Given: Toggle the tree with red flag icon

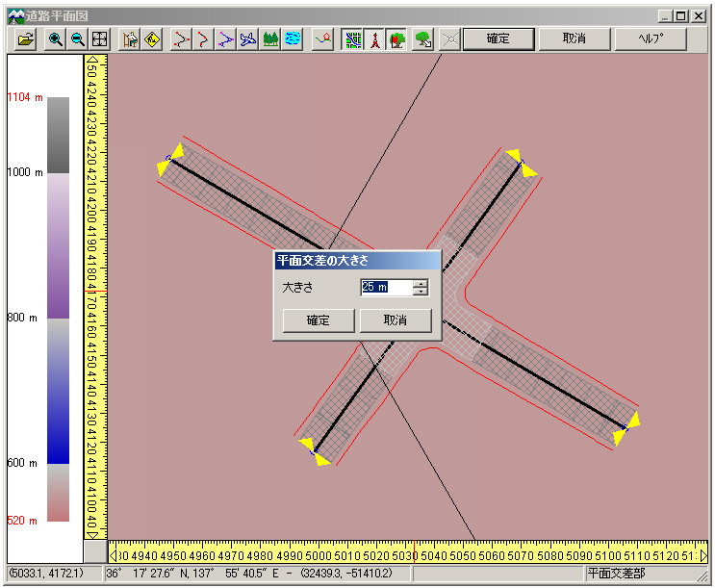Looking at the screenshot, I should pos(396,39).
